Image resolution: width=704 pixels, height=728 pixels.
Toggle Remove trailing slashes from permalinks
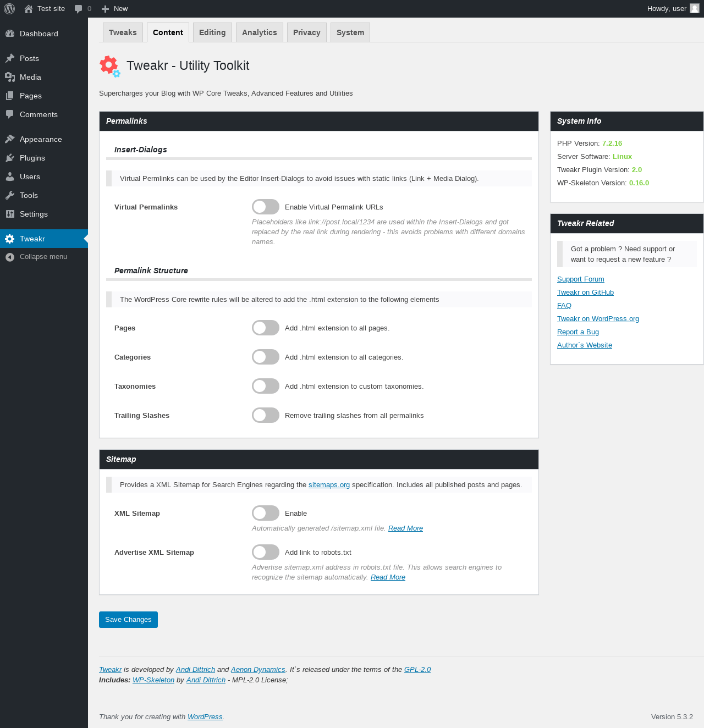pyautogui.click(x=266, y=415)
